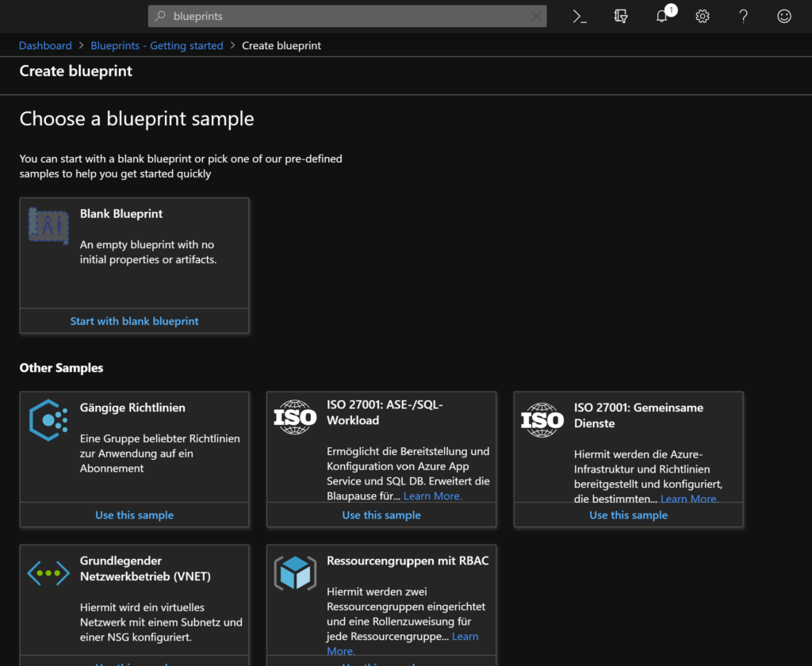Screen dimensions: 812x666
Task: Open the help question mark icon
Action: (x=743, y=17)
